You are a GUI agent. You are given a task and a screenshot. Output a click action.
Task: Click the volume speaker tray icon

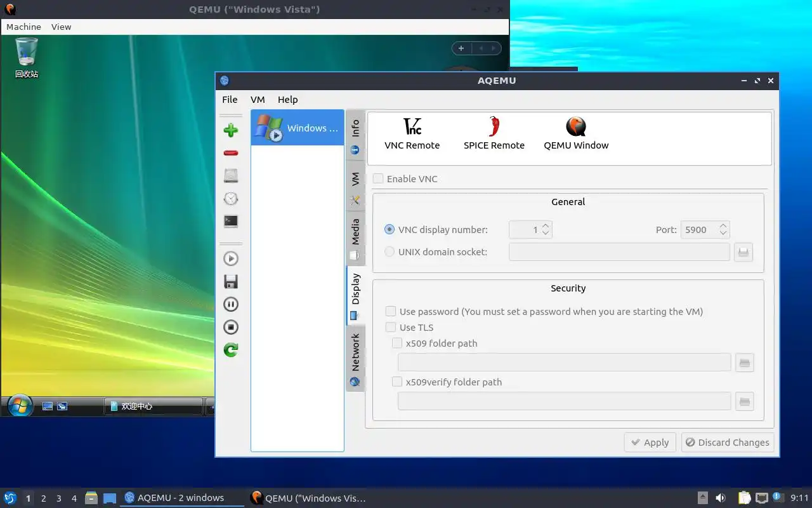click(x=720, y=498)
